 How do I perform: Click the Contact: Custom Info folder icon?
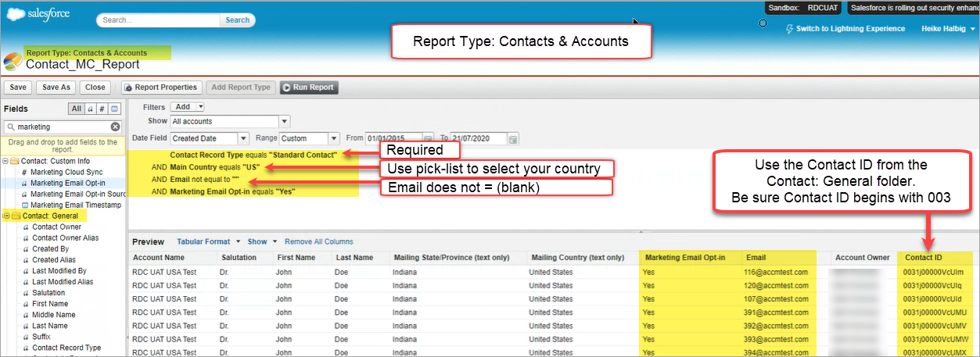(x=16, y=161)
